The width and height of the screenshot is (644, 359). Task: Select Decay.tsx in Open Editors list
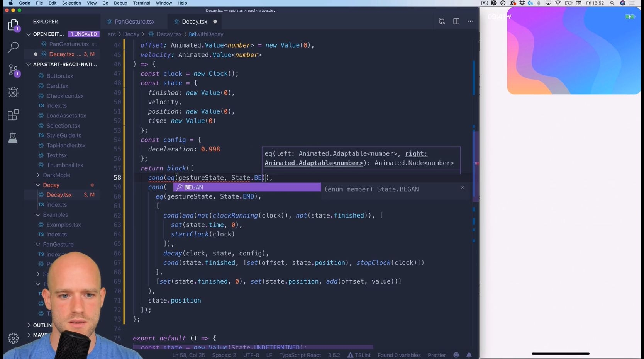point(62,54)
